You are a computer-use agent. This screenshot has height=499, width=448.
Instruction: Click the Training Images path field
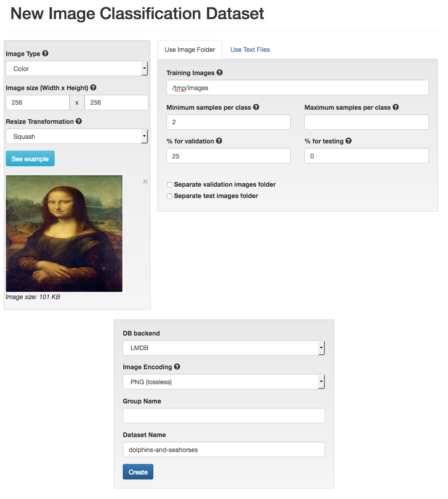[297, 87]
